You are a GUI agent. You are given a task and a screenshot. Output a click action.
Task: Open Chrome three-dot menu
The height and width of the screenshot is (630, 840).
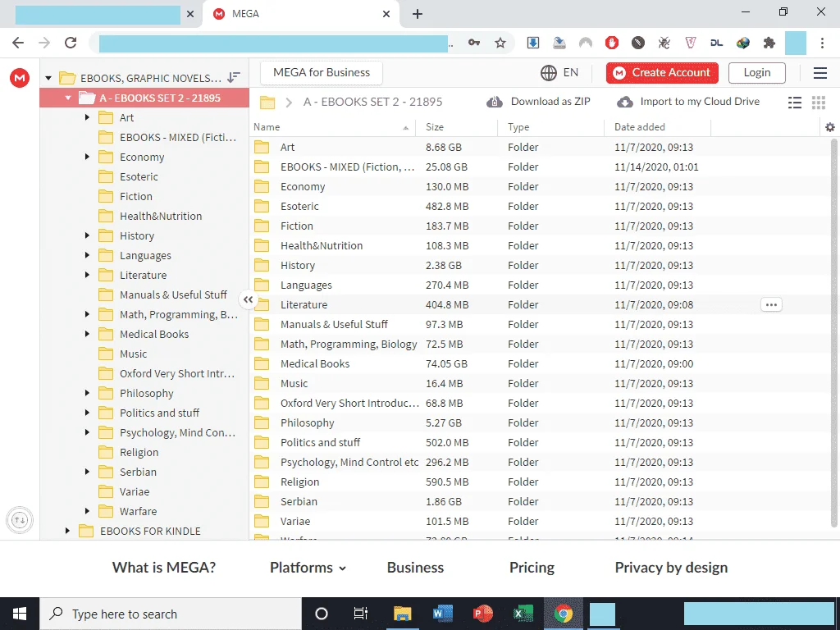(822, 43)
